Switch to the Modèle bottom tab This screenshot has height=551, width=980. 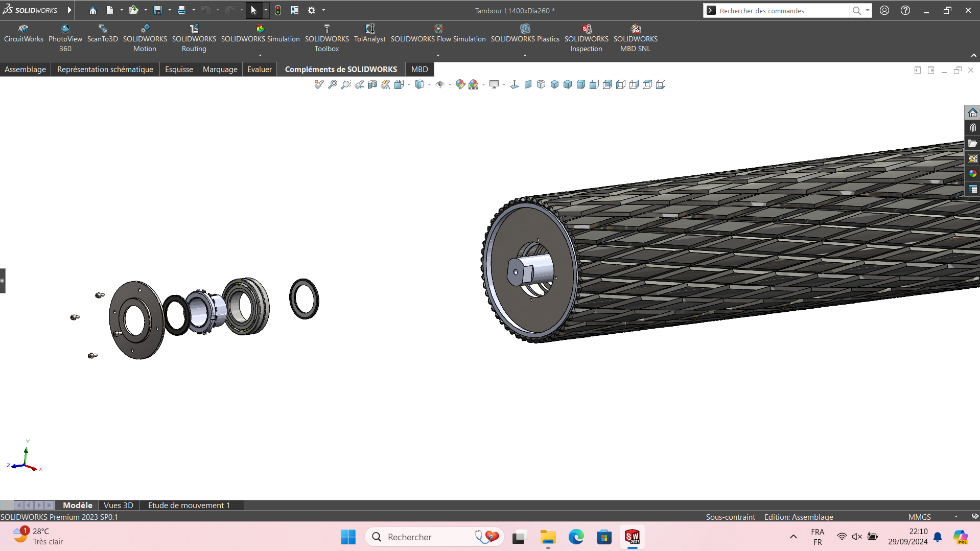click(x=78, y=506)
